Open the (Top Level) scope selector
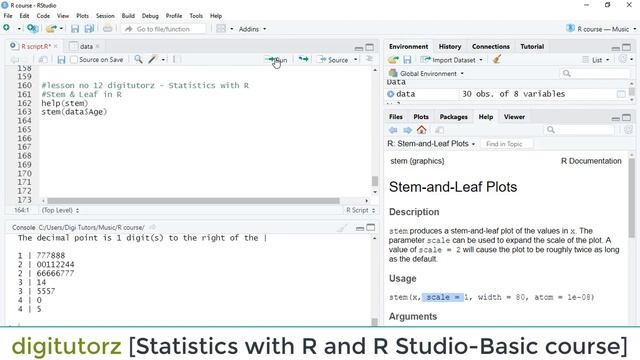 click(x=60, y=210)
